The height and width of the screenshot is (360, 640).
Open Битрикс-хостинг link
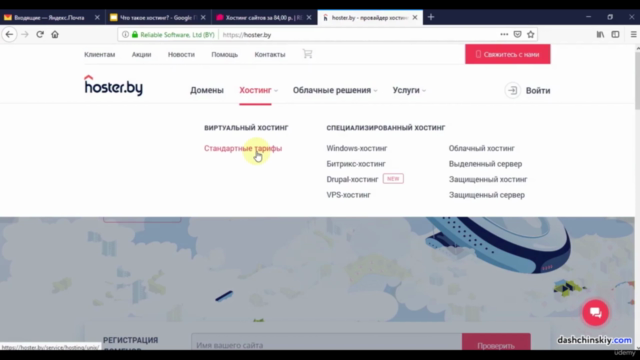point(356,164)
